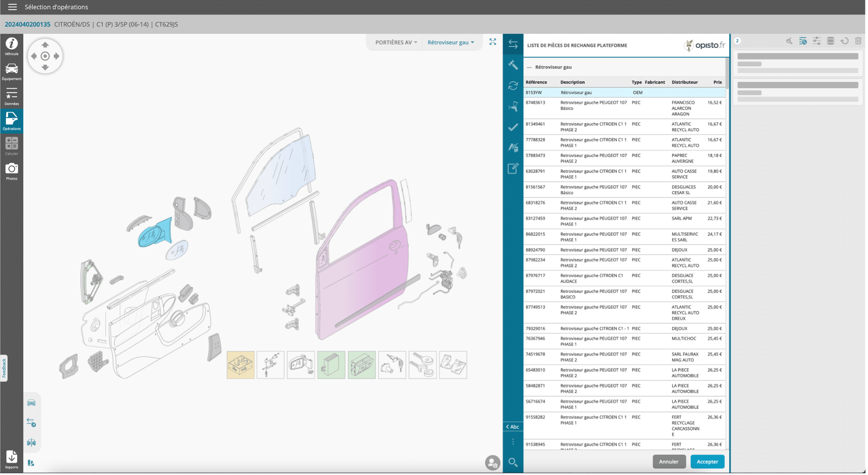
Task: Click the Annuler button
Action: pos(668,461)
